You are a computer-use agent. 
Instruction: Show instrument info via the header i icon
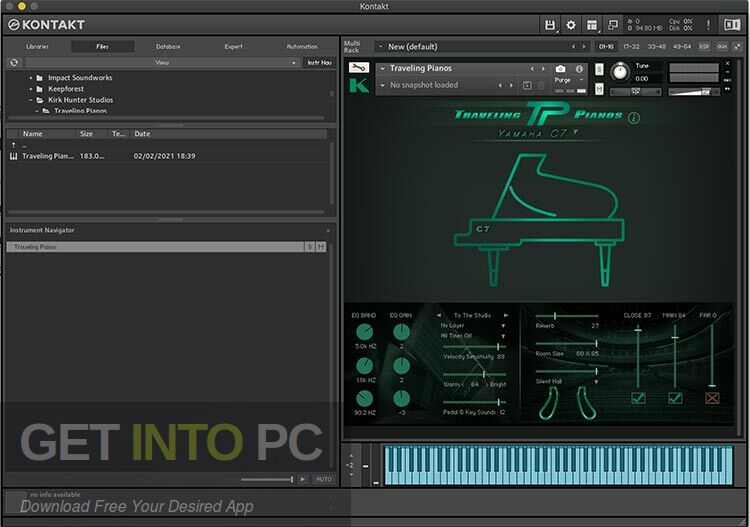579,69
